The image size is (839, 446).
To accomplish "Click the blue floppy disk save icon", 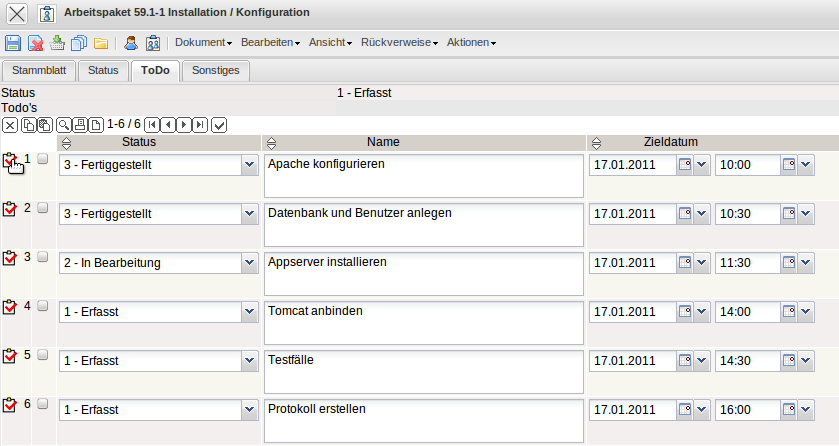I will (x=13, y=43).
